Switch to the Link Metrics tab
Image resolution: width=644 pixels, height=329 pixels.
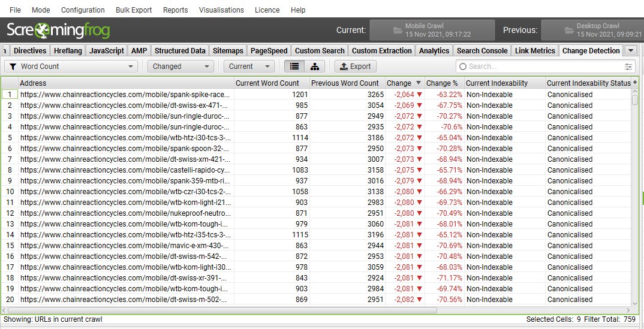535,51
